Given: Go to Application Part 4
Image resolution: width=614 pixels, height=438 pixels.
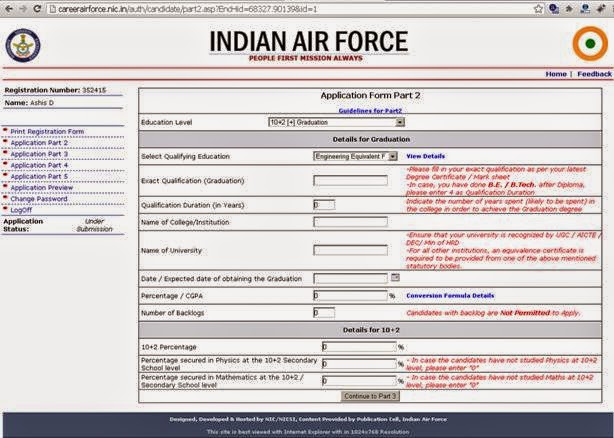Looking at the screenshot, I should [39, 165].
